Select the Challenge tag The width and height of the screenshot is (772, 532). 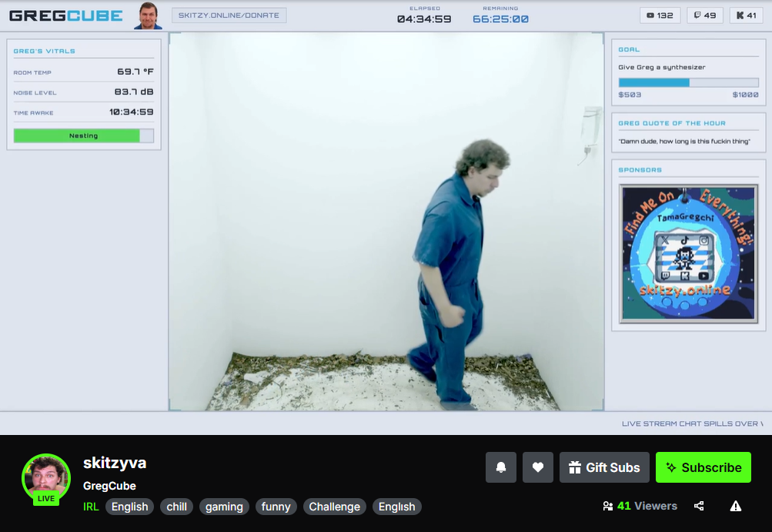click(x=334, y=507)
